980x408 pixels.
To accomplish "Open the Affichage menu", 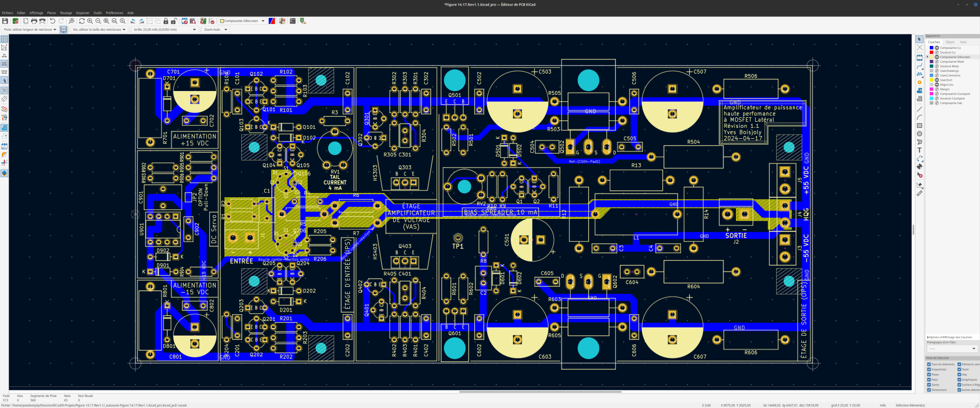I will (x=36, y=13).
